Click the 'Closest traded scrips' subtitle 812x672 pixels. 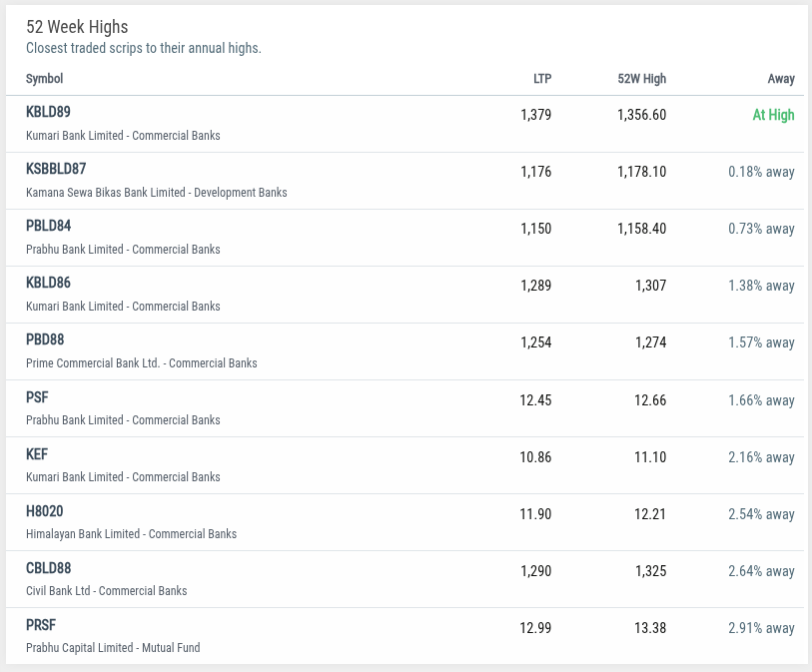tap(144, 48)
